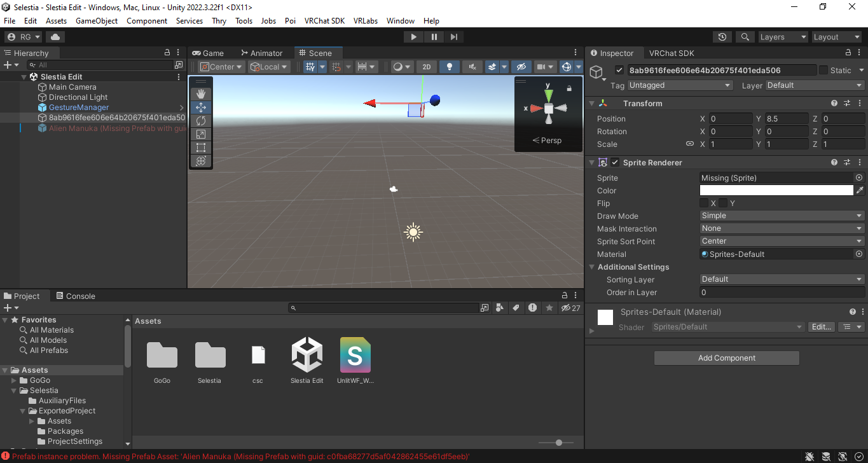Check Flip X checkbox
The image size is (868, 463).
click(x=704, y=204)
